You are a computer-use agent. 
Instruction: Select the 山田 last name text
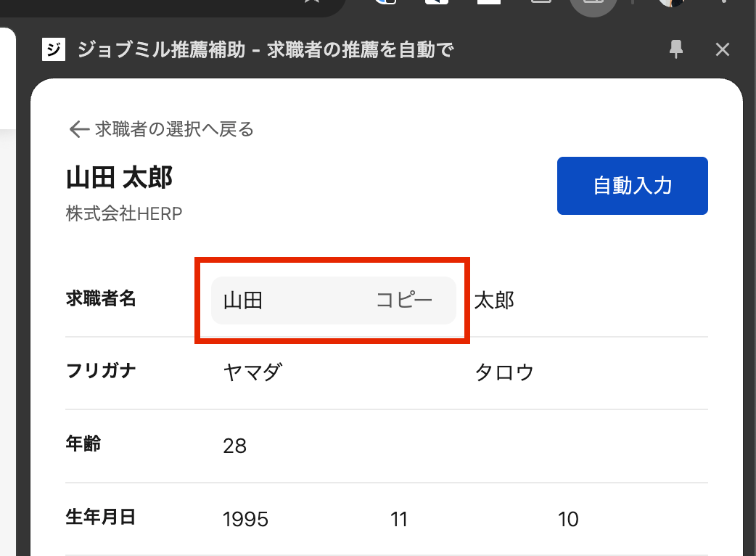point(243,300)
